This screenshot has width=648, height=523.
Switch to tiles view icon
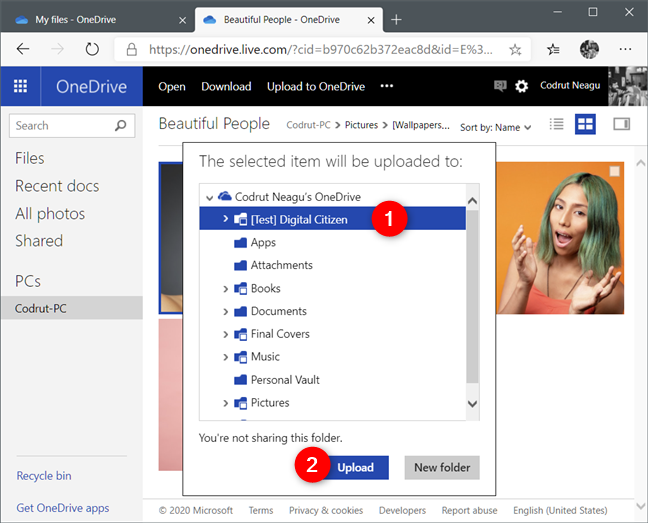pos(585,124)
